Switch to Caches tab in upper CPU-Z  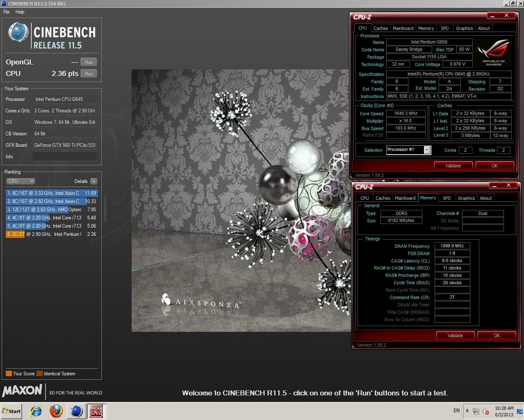coord(380,28)
